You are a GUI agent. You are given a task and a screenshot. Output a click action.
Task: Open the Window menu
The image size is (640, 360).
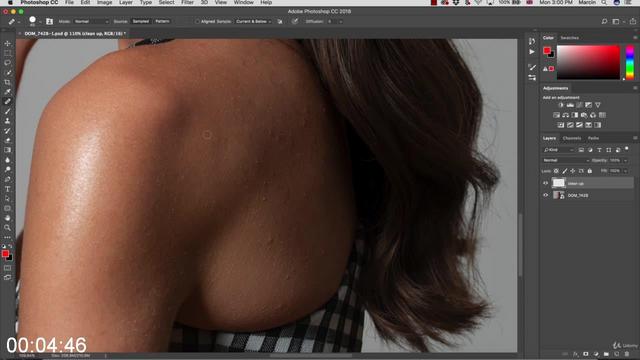pyautogui.click(x=244, y=2)
